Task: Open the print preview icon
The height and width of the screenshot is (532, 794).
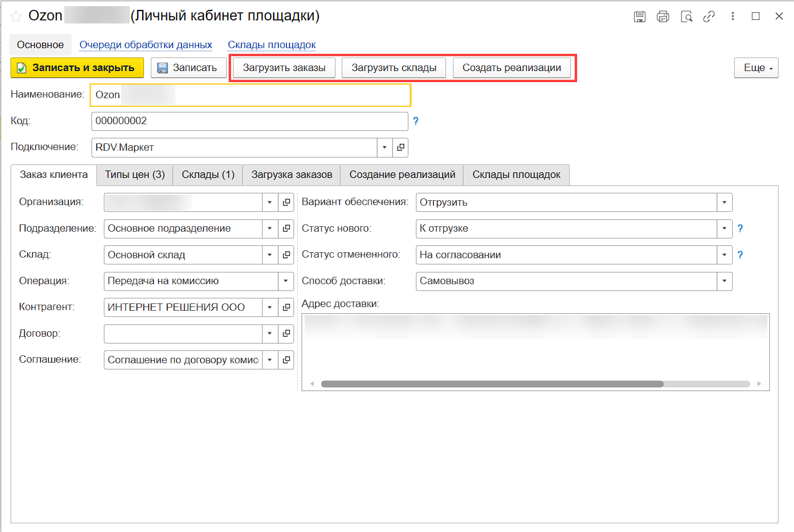Action: coord(686,17)
